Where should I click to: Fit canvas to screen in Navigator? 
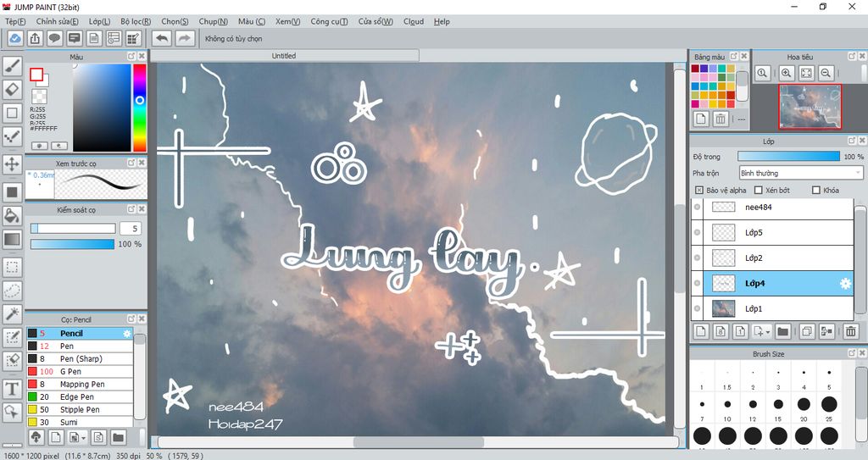coord(807,73)
